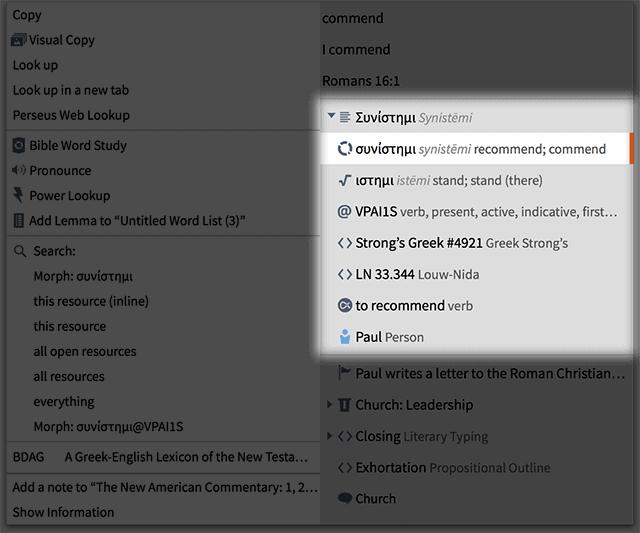Select Perseus Web Lookup menu entry
The image size is (640, 533).
pyautogui.click(x=71, y=115)
